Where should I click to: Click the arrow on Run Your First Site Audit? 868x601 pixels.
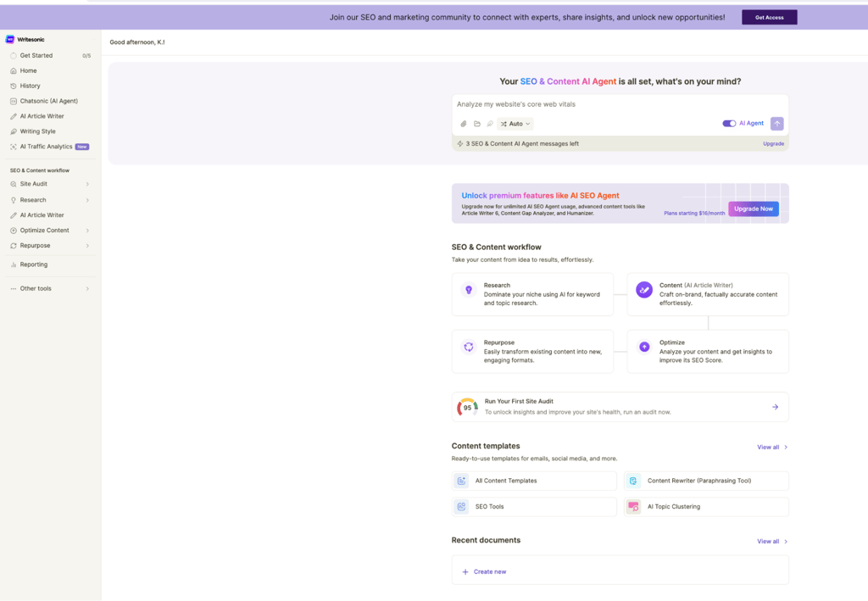coord(775,407)
